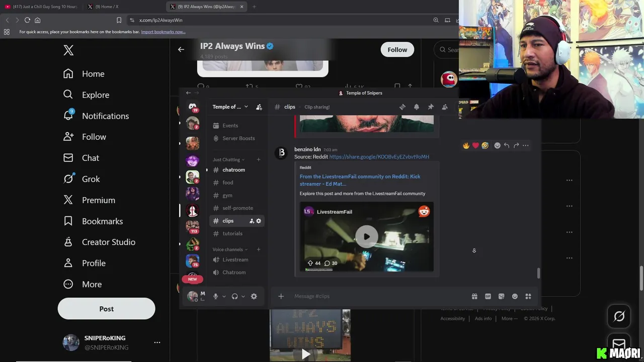Open SNIPERoKING account menu dots
Viewport: 644px width, 362px height.
coord(157,342)
